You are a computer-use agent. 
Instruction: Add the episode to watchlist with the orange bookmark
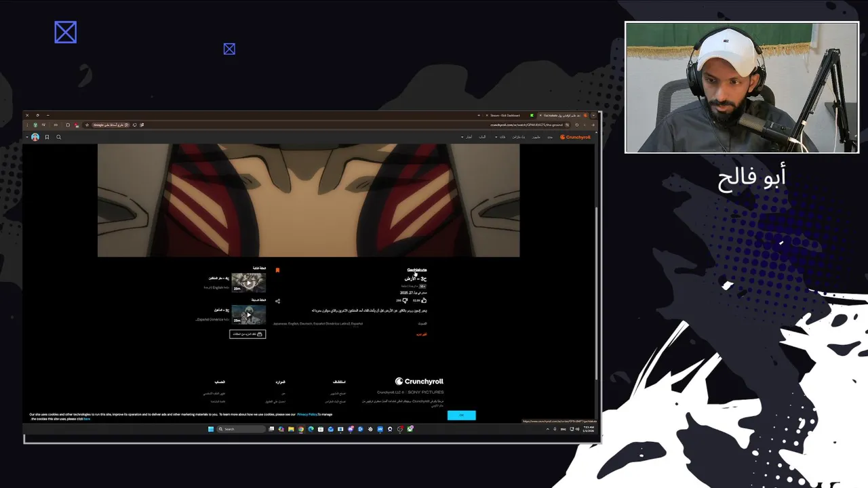277,270
